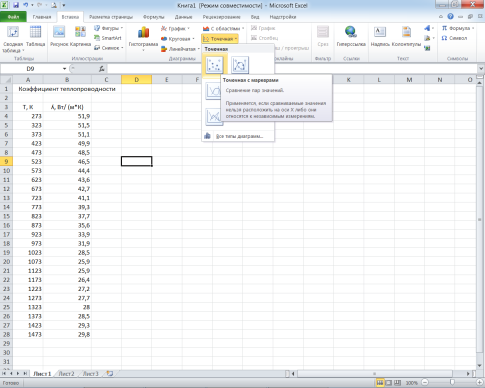Open the Снимок screenshot dropdown
The width and height of the screenshot is (485, 388).
click(x=109, y=48)
